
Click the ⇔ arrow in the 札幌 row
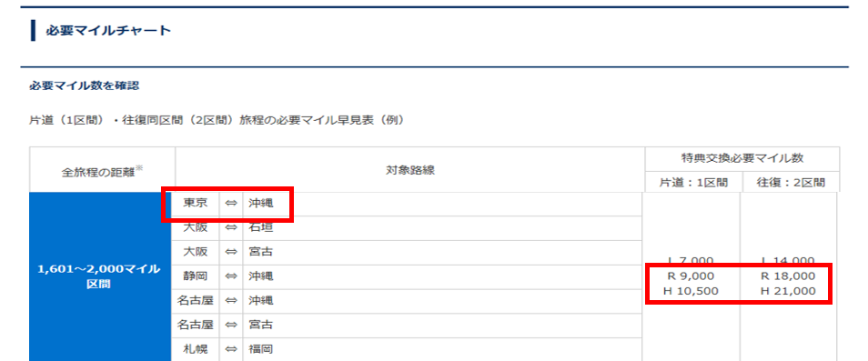point(231,349)
